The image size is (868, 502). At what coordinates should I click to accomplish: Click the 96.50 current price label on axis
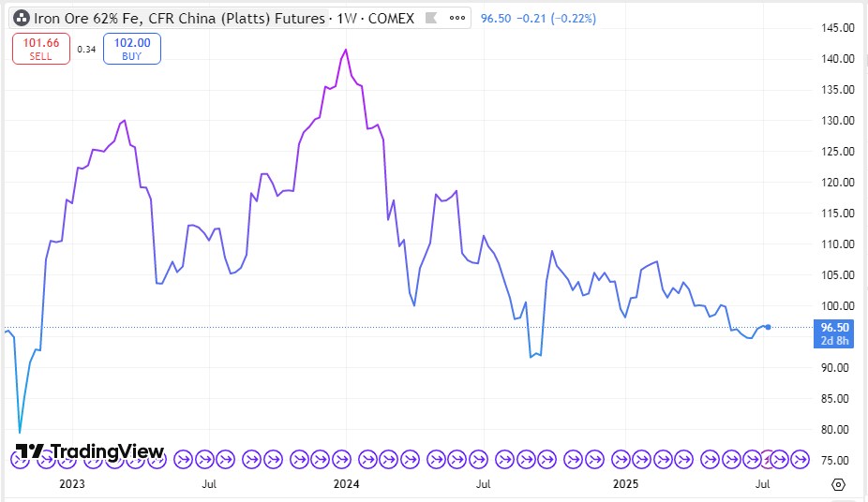point(833,327)
